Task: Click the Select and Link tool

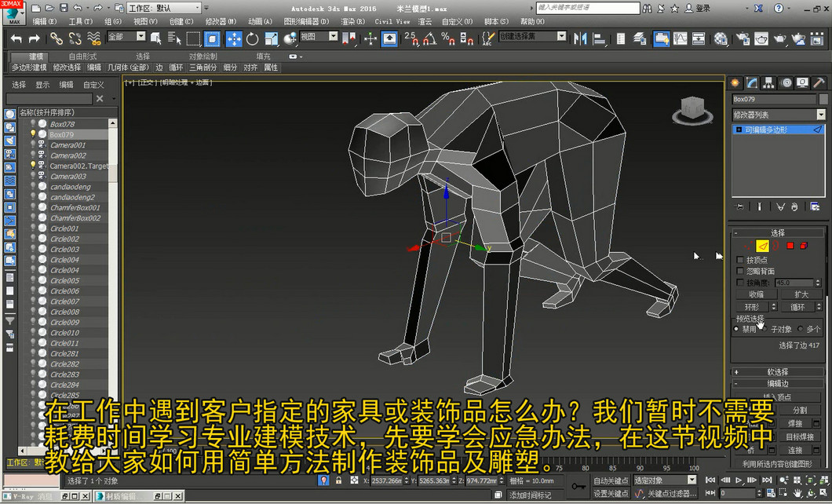Action: click(57, 38)
